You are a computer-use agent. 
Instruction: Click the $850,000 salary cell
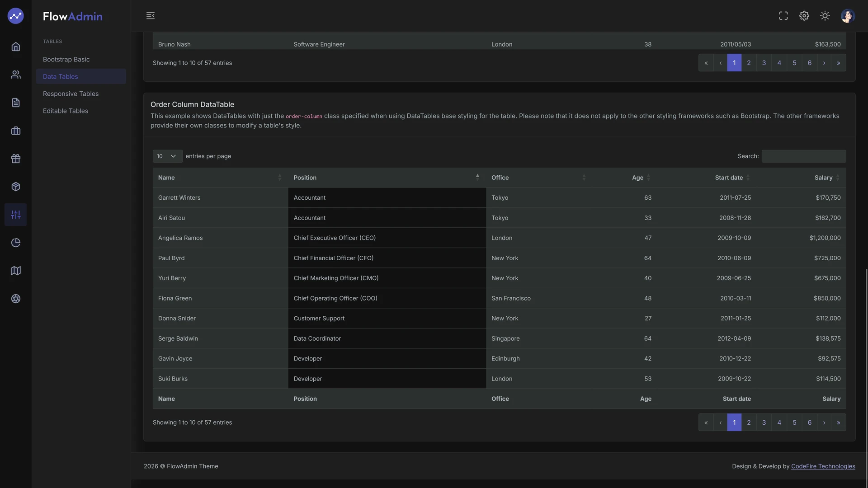(x=801, y=298)
